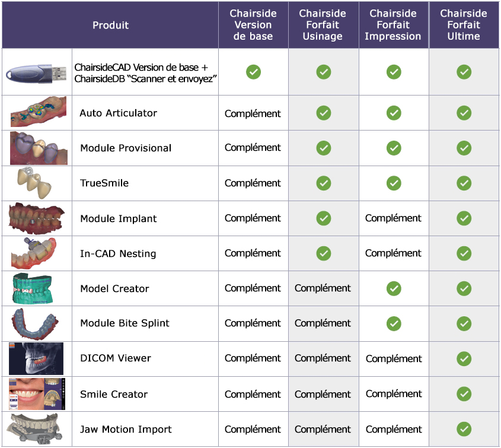Screen dimensions: 501x448
Task: Open the Smile Creator photo thumbnail
Action: 37,393
